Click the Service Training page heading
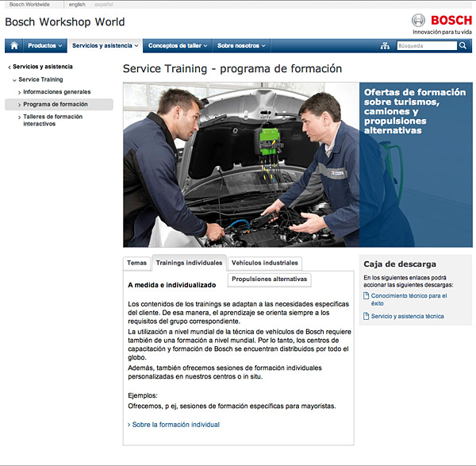476x466 pixels. tap(232, 69)
